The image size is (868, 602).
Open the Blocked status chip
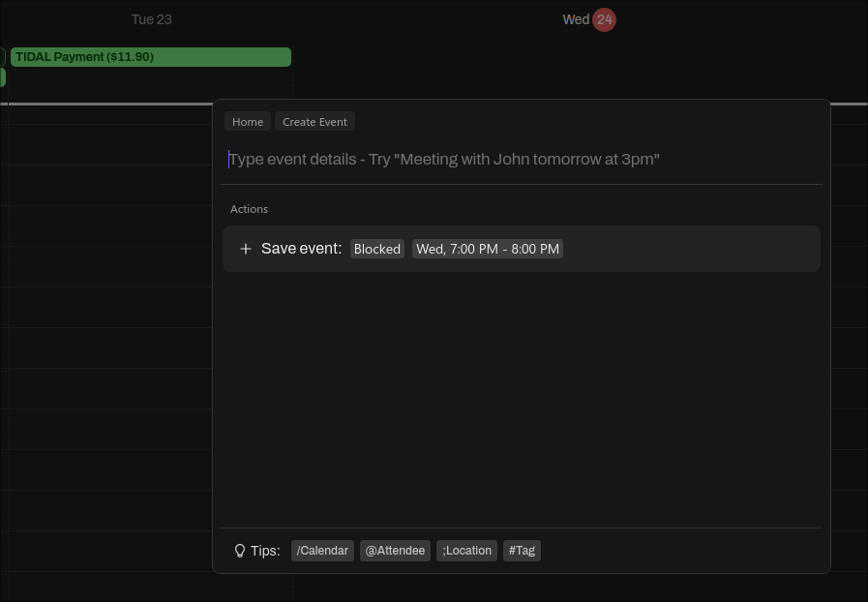coord(376,249)
